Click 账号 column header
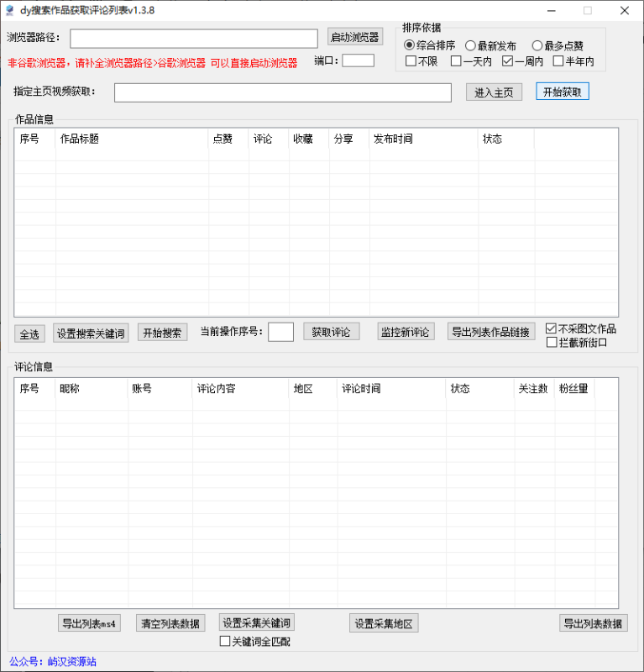The image size is (644, 672). tap(160, 389)
